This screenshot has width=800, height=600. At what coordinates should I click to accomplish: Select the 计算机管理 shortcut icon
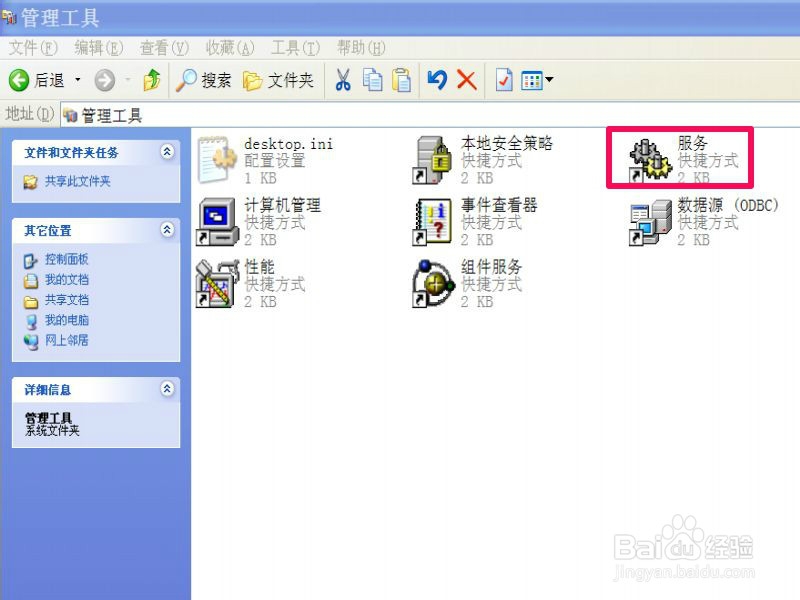(x=217, y=222)
